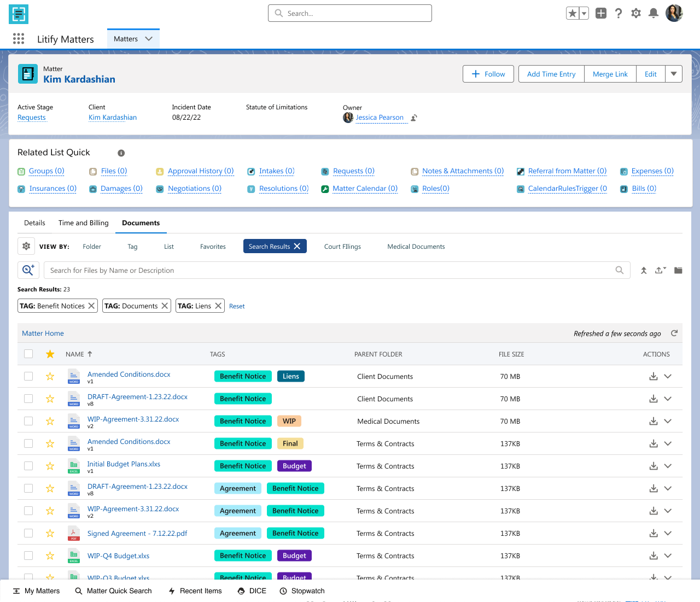Remove the Documents tag filter
700x602 pixels.
click(x=165, y=306)
